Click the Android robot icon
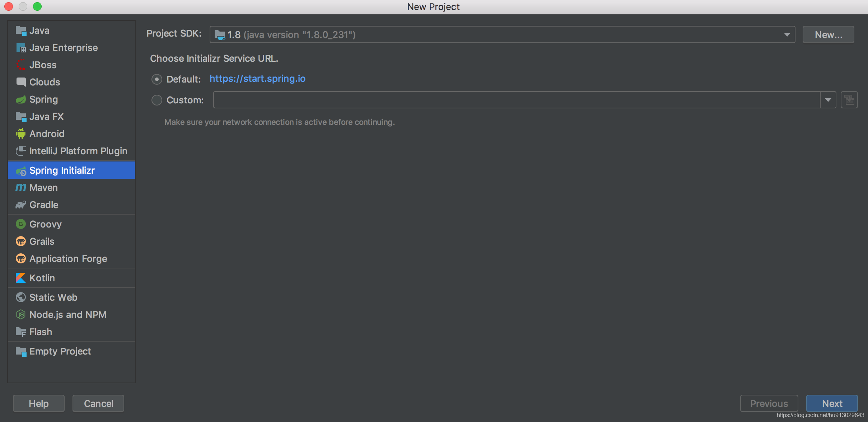Screen dimensions: 868x422 click(x=21, y=134)
